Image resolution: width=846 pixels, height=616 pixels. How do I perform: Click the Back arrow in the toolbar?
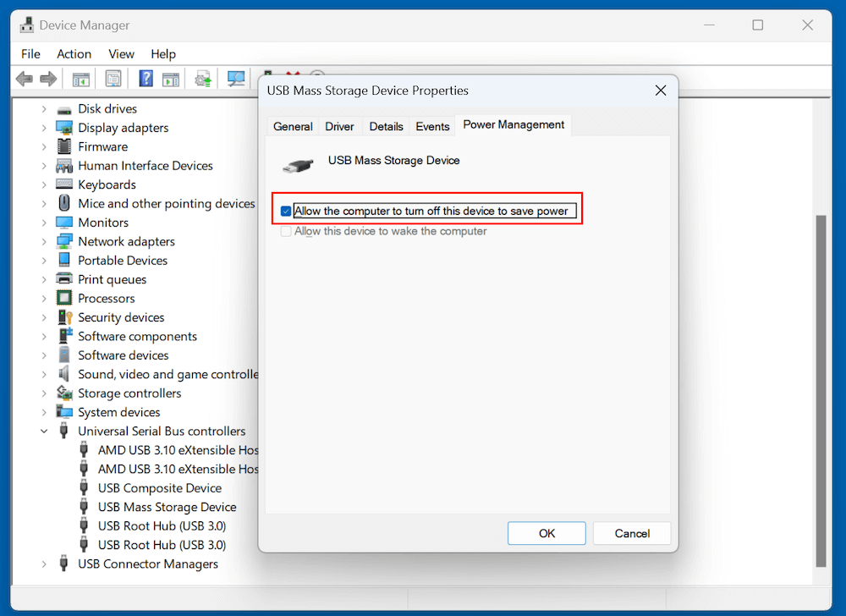click(x=25, y=80)
